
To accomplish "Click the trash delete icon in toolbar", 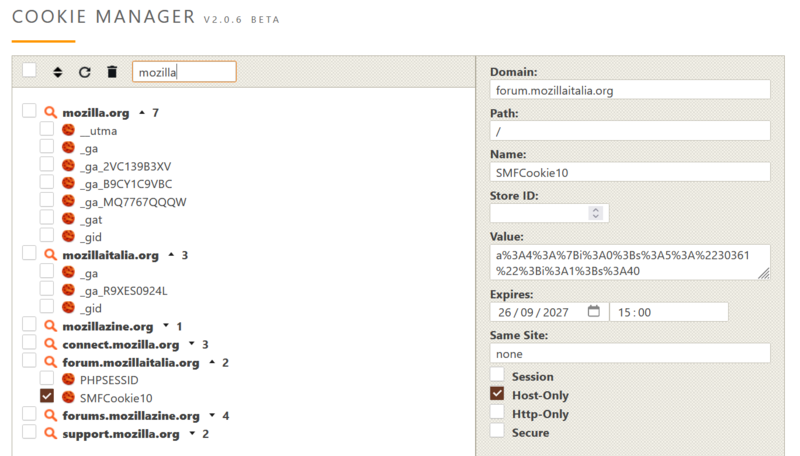I will [112, 72].
